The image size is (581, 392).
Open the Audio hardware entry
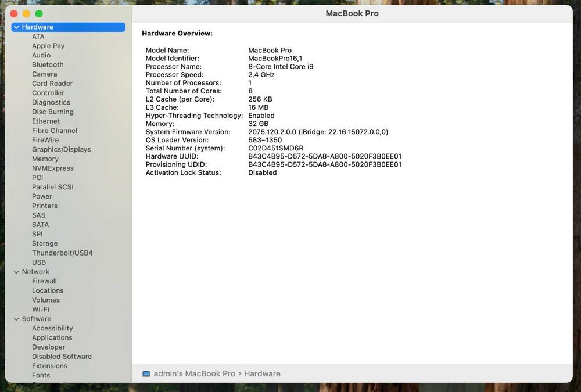(41, 55)
